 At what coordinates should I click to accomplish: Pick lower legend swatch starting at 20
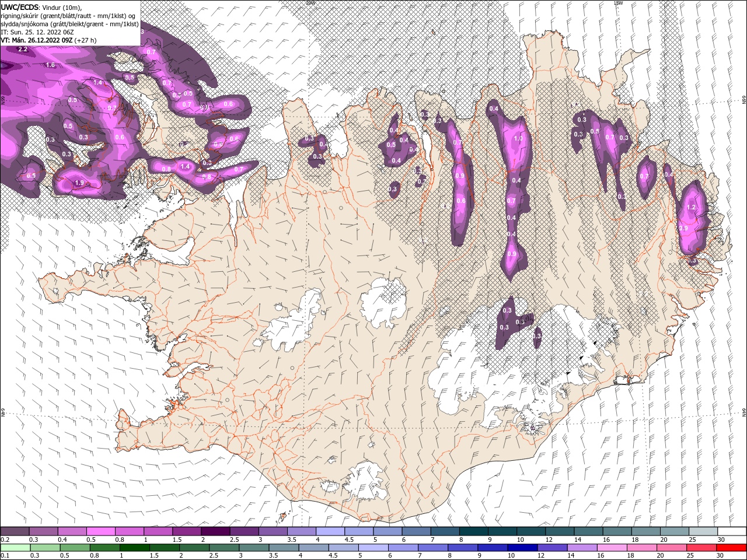click(671, 548)
